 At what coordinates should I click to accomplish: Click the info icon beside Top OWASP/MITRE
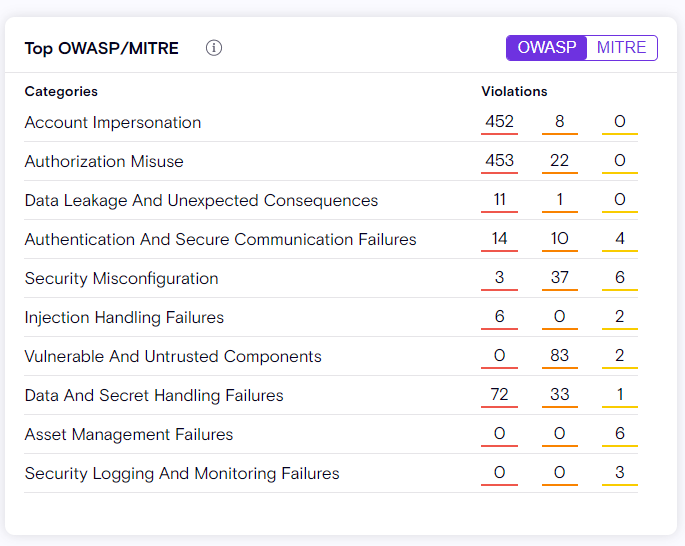[x=214, y=48]
